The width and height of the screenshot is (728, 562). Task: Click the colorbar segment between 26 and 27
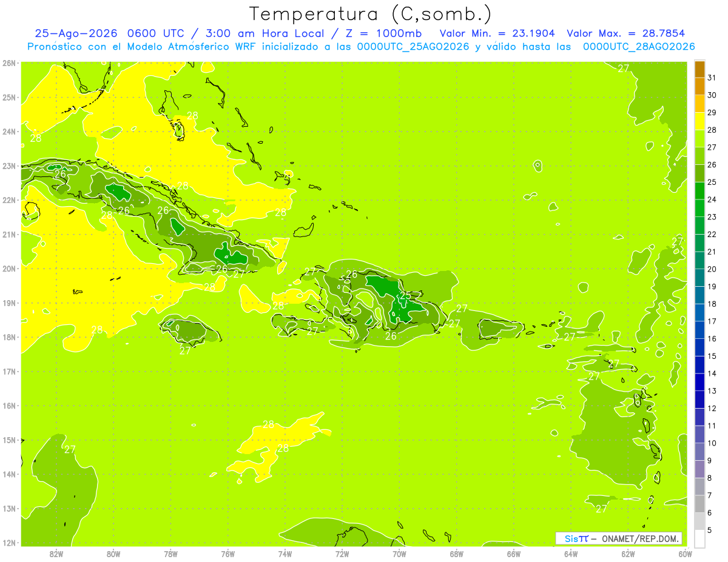[699, 156]
